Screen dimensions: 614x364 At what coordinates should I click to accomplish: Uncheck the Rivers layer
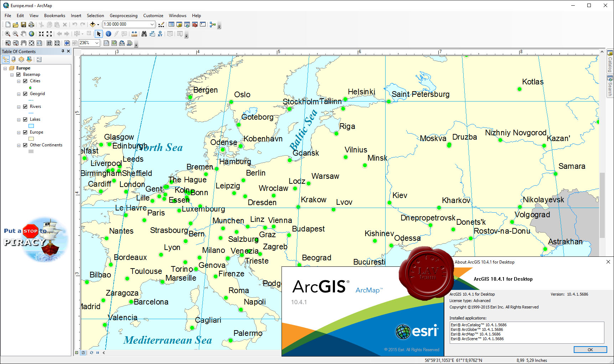click(x=25, y=107)
